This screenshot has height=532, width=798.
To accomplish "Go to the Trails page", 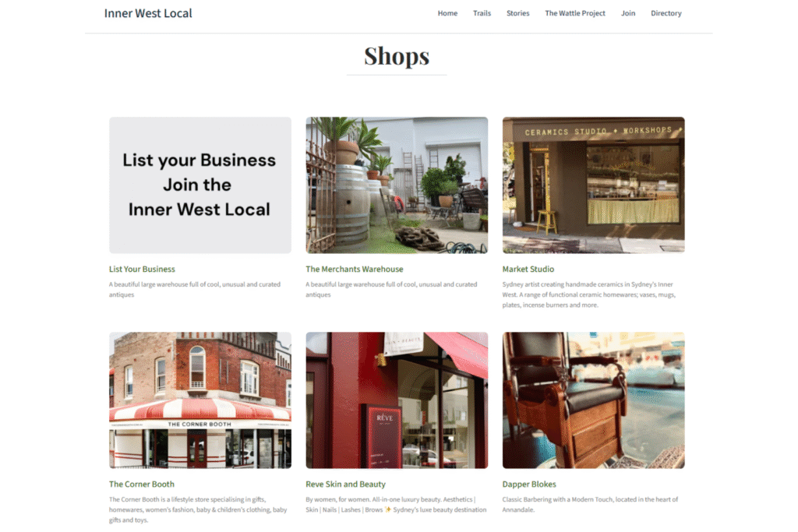I will (x=482, y=13).
